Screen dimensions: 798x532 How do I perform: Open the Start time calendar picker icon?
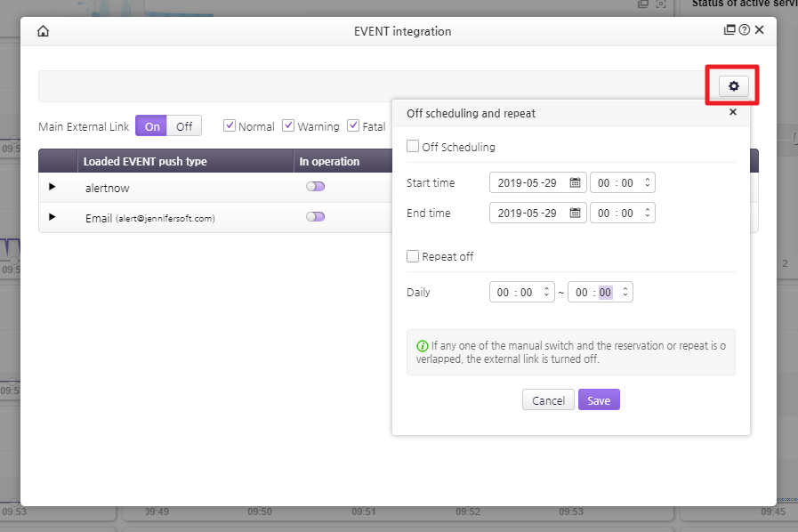575,183
